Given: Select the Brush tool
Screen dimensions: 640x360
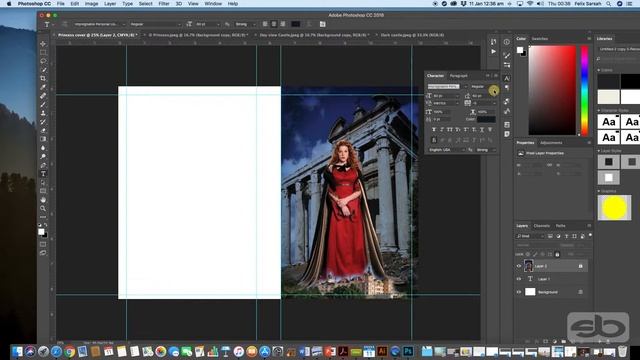Looking at the screenshot, I should pyautogui.click(x=43, y=104).
